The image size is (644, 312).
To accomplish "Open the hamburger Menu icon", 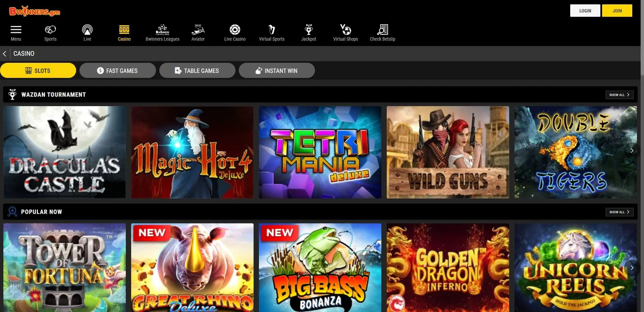I will click(16, 30).
